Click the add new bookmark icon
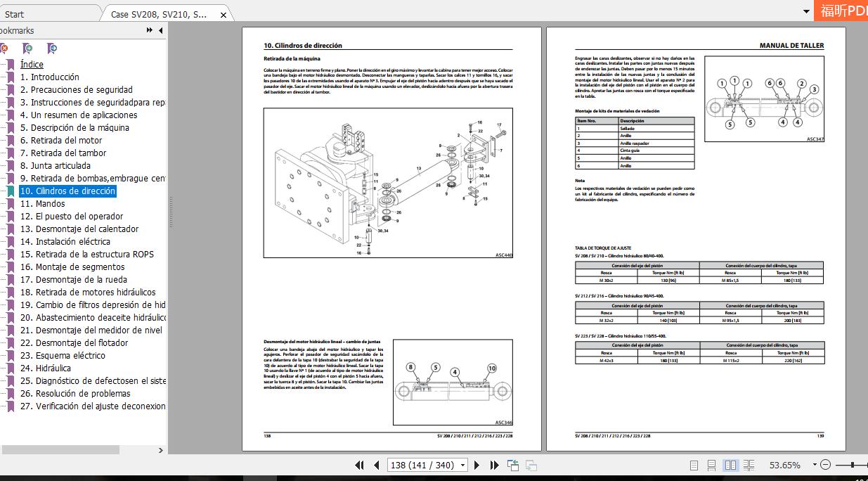Image resolution: width=868 pixels, height=481 pixels. point(27,49)
